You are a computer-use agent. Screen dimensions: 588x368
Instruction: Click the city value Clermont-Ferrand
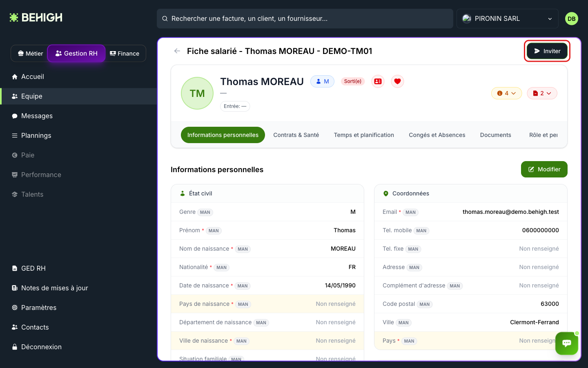pos(534,322)
